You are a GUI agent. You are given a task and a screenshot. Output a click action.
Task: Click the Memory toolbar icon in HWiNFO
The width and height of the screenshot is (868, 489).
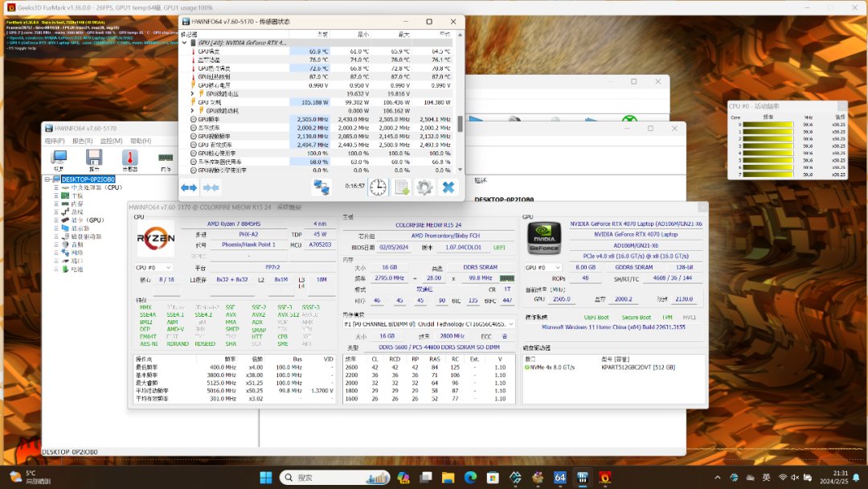(x=166, y=158)
